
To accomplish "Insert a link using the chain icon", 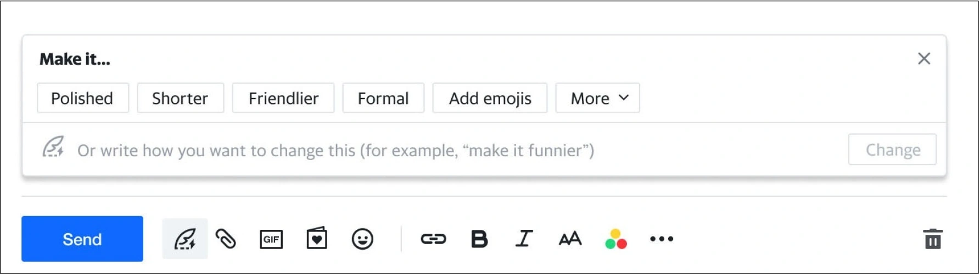I will click(x=433, y=239).
